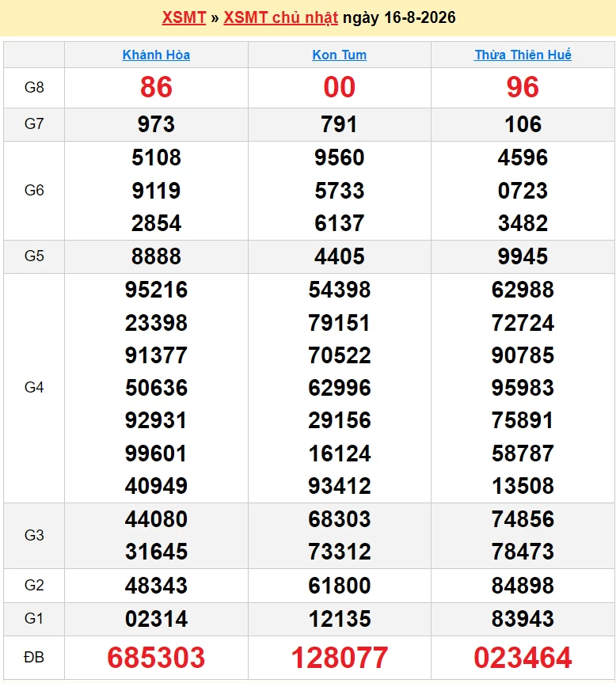Click G6 number 9119
The height and width of the screenshot is (683, 616).
[x=157, y=191]
